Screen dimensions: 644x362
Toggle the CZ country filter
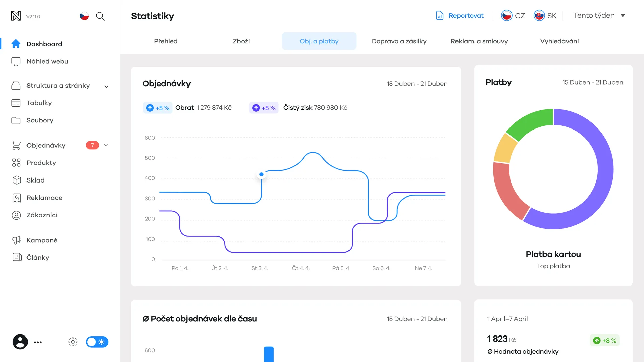pos(513,16)
